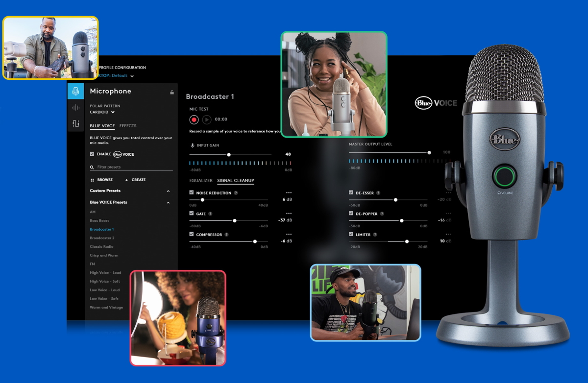The image size is (588, 383).
Task: Select the Broadcaster 1 preset
Action: (x=102, y=229)
